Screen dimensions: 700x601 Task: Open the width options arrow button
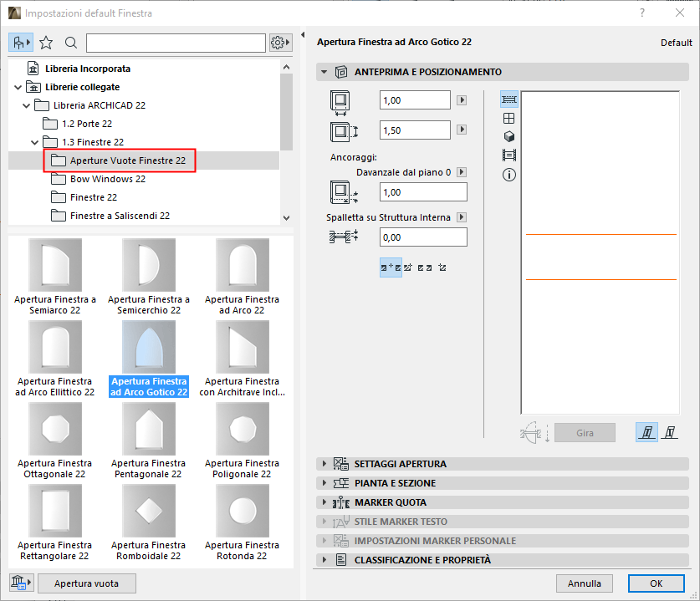(x=462, y=100)
